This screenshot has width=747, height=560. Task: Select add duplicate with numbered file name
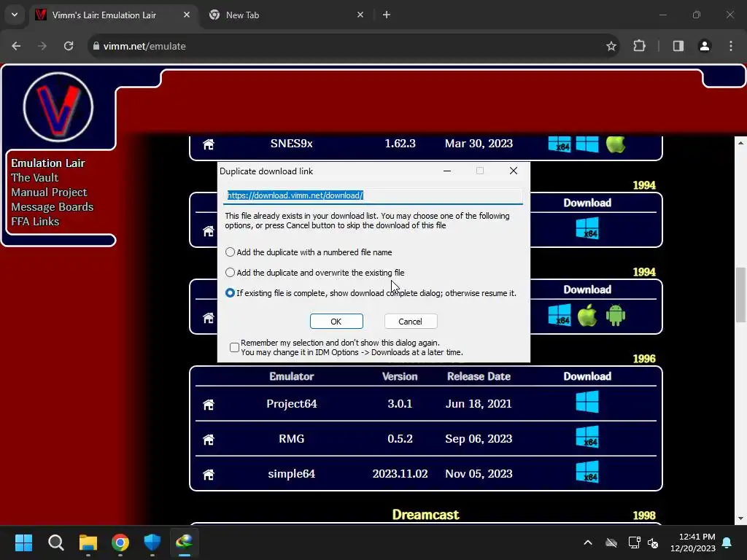(x=230, y=252)
